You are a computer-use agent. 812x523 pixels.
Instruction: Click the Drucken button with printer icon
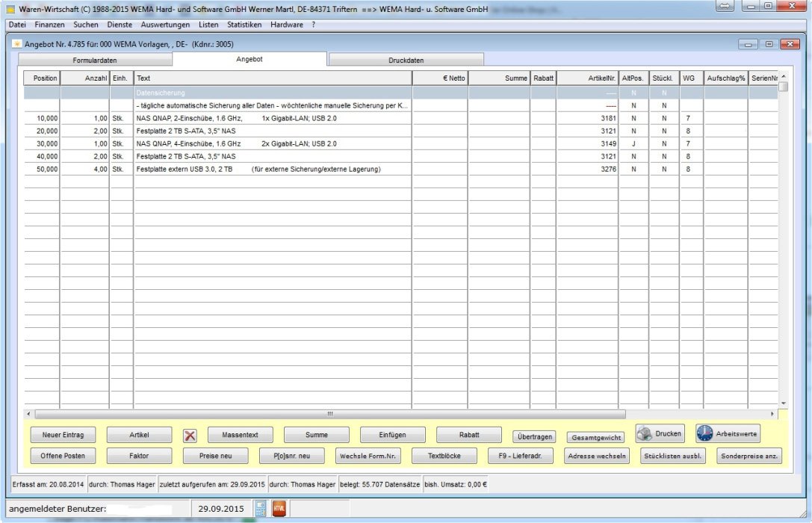click(660, 433)
